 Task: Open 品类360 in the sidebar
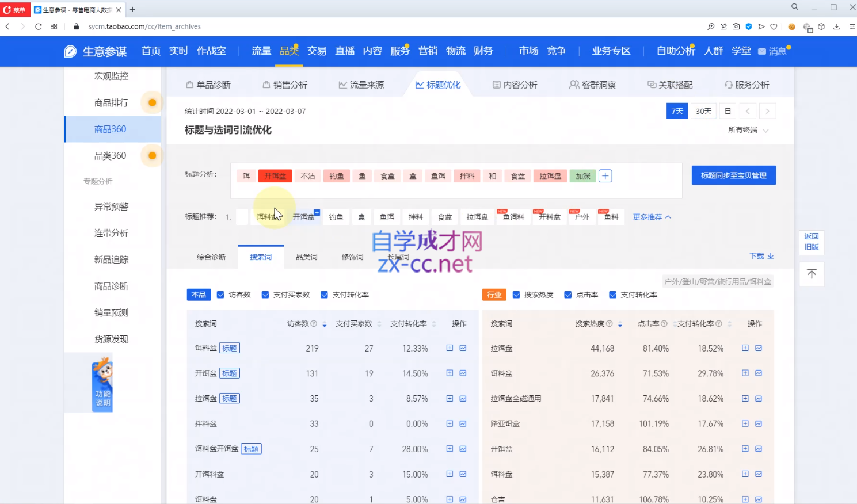click(x=111, y=155)
